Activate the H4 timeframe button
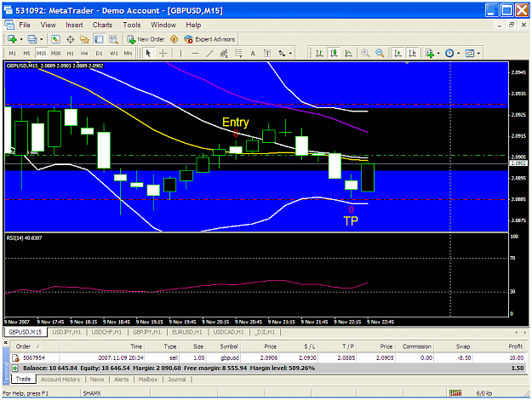Image resolution: width=532 pixels, height=400 pixels. [84, 54]
